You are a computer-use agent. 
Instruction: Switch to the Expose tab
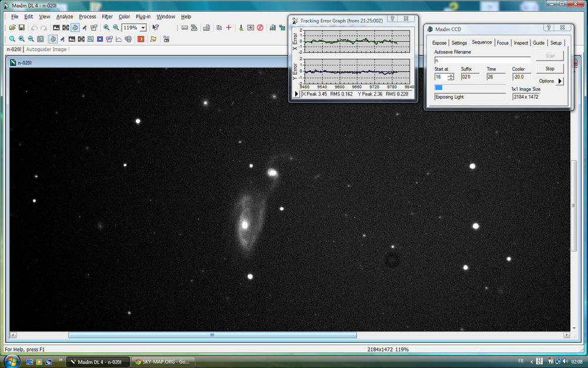(x=439, y=43)
